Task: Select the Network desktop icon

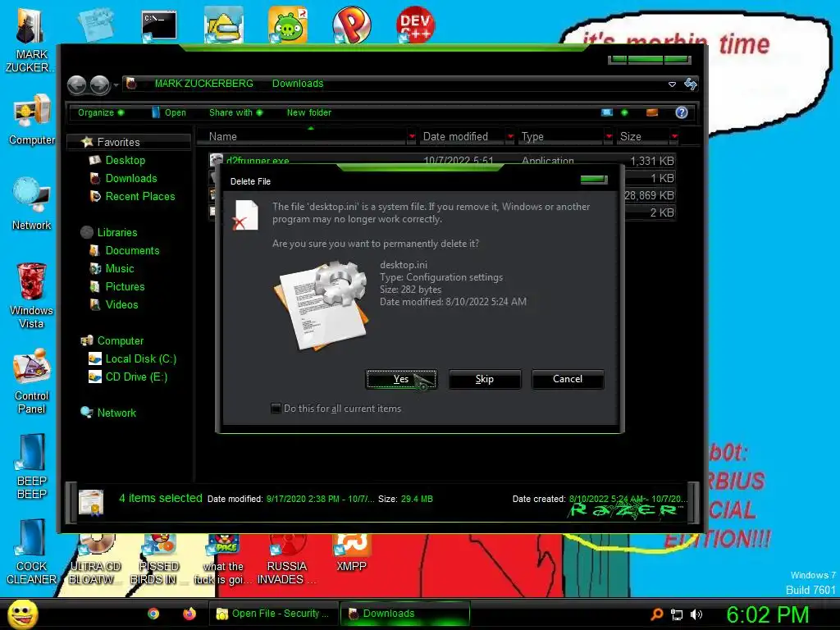Action: click(x=32, y=204)
